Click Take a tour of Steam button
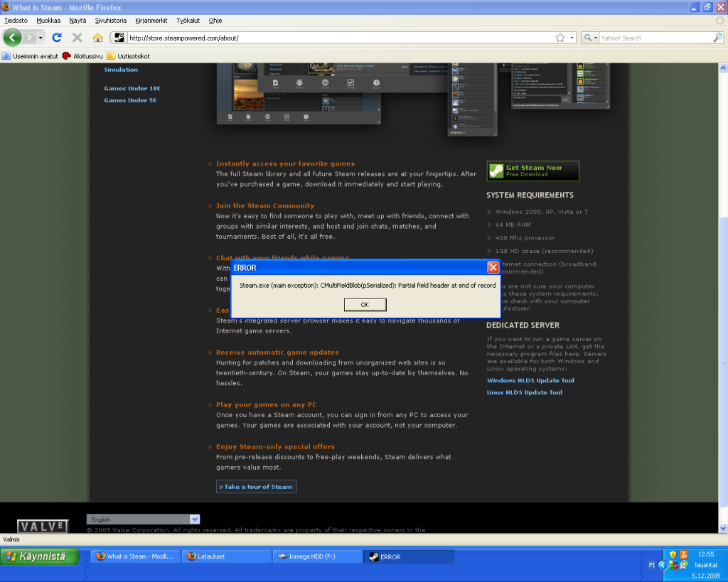The image size is (728, 582). pos(256,486)
